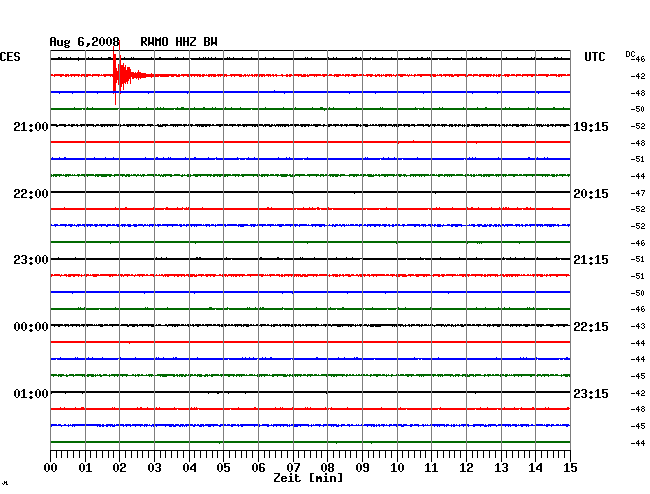Click the 'CES' time zone label
The height and width of the screenshot is (494, 650).
click(x=10, y=57)
